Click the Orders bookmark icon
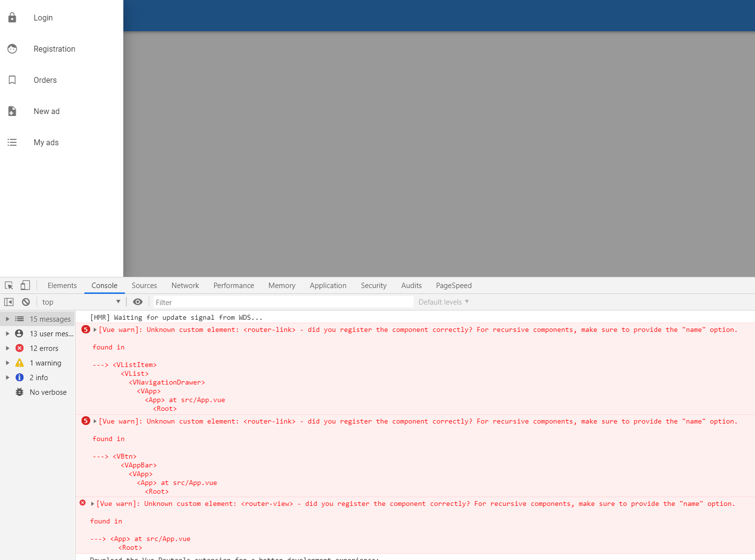Image resolution: width=755 pixels, height=560 pixels. coord(12,80)
